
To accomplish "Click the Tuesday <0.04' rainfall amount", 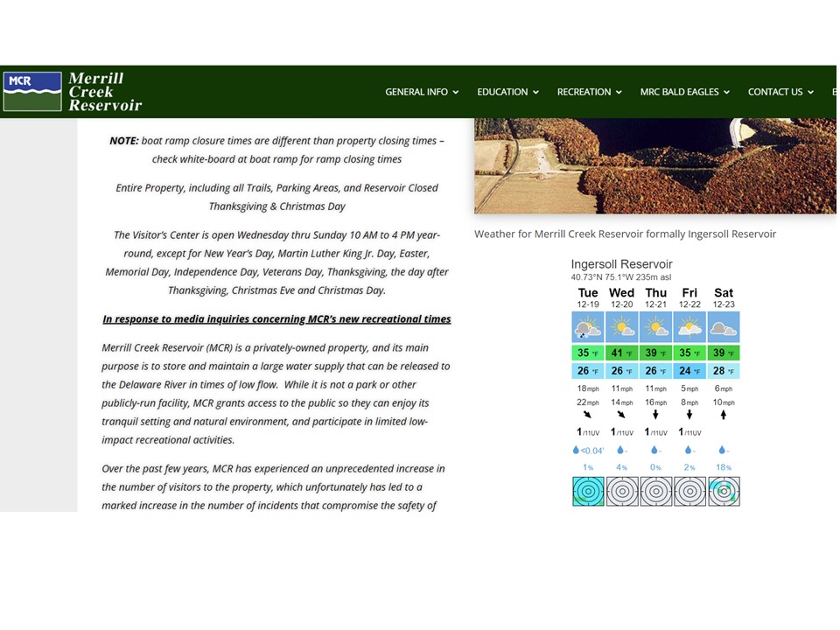I will [592, 451].
